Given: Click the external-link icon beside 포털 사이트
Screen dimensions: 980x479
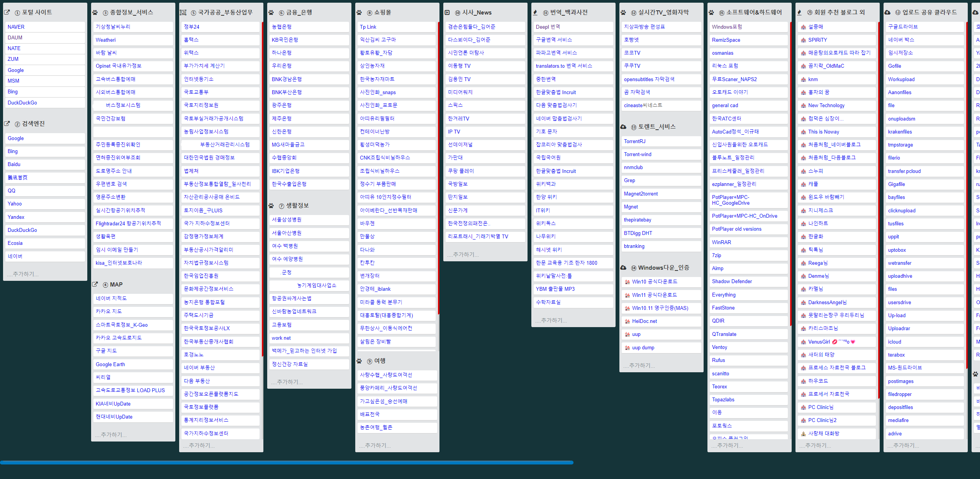Looking at the screenshot, I should coord(7,12).
